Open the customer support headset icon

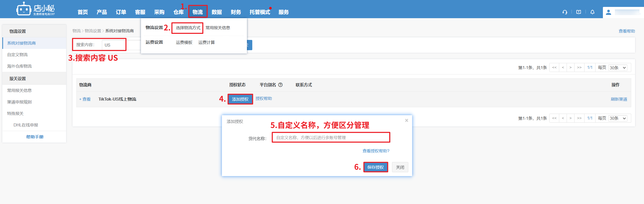pos(565,12)
